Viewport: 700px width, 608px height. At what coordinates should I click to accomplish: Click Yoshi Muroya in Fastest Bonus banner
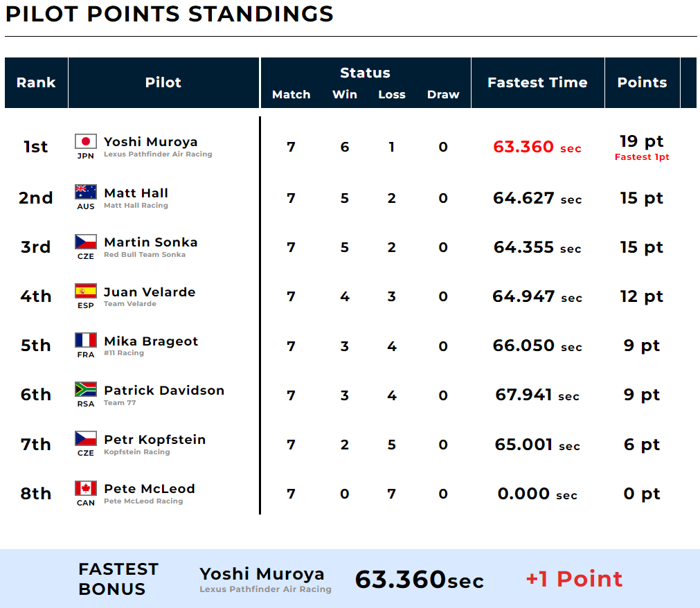tap(262, 574)
